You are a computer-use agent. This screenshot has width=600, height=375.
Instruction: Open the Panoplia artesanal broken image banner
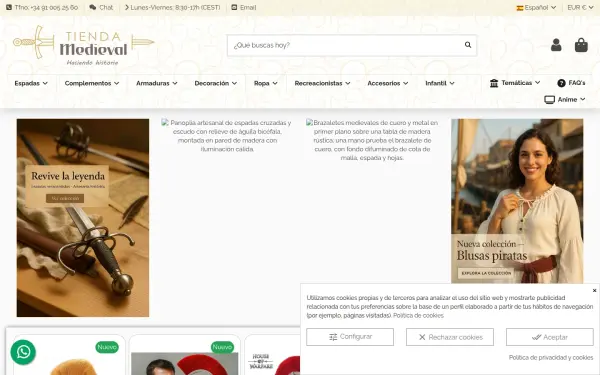(227, 136)
